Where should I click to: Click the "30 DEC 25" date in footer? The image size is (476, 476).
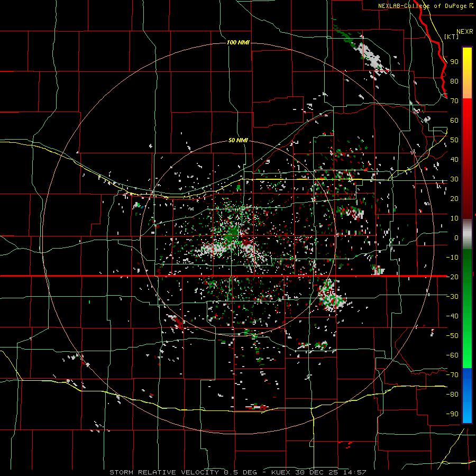coord(317,472)
